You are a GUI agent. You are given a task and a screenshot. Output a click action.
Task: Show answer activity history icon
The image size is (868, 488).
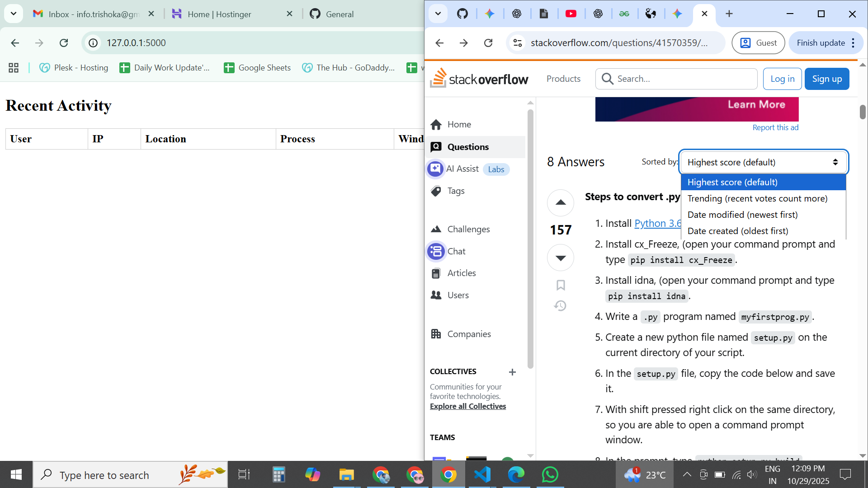560,306
